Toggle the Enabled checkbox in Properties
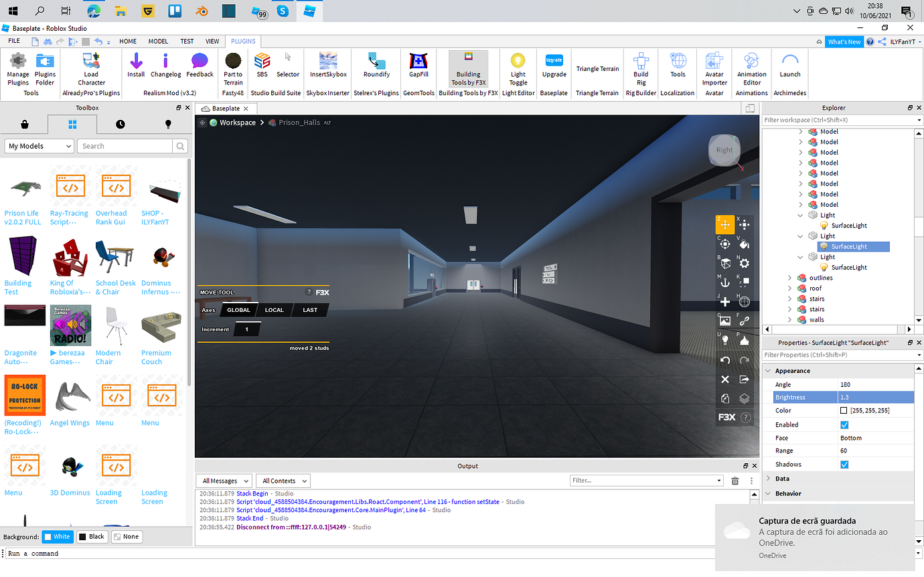Viewport: 924px width, 577px height. 844,424
